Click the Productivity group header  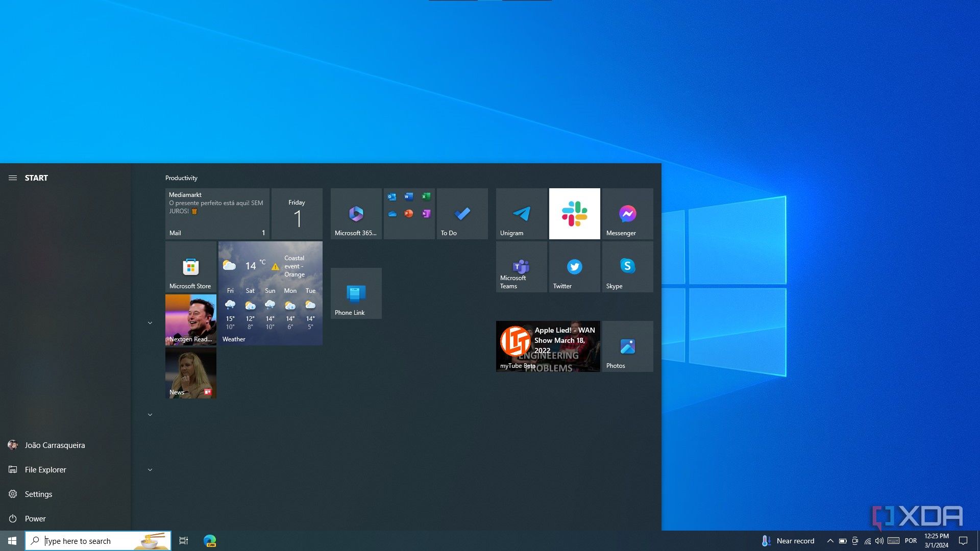pos(181,178)
